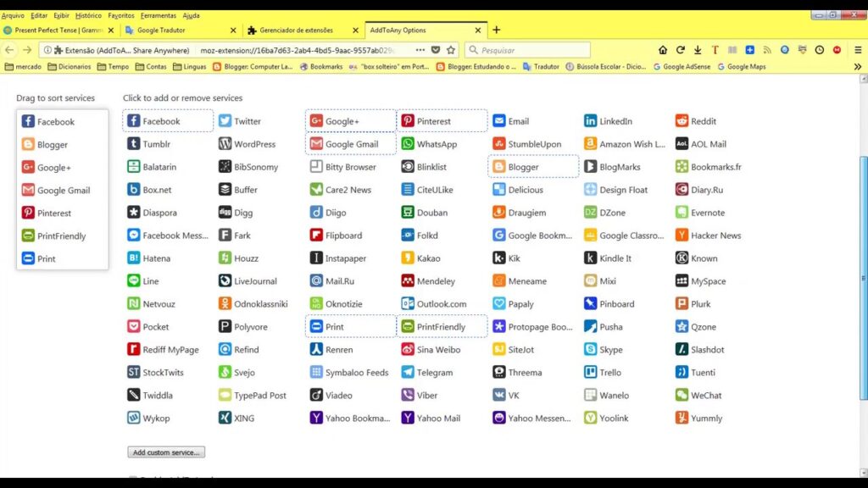Screen dimensions: 868x488
Task: Open the Dicionarios bookmark folder
Action: click(70, 67)
